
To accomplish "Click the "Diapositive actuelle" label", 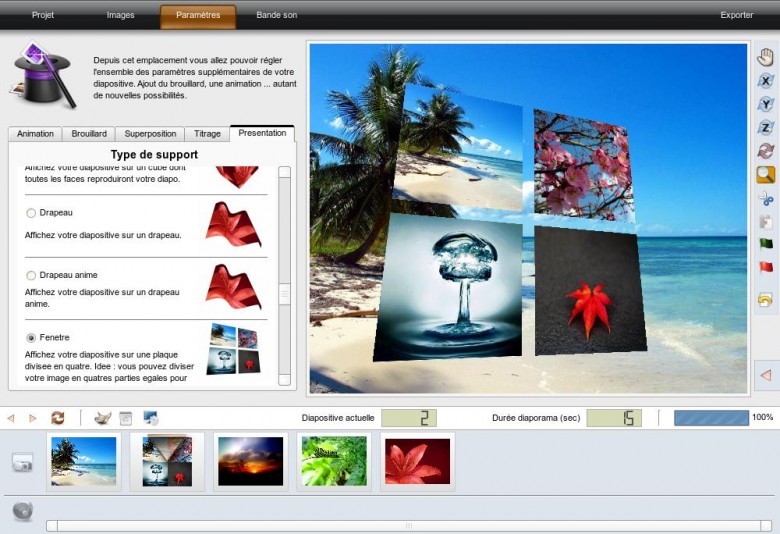I will 338,419.
